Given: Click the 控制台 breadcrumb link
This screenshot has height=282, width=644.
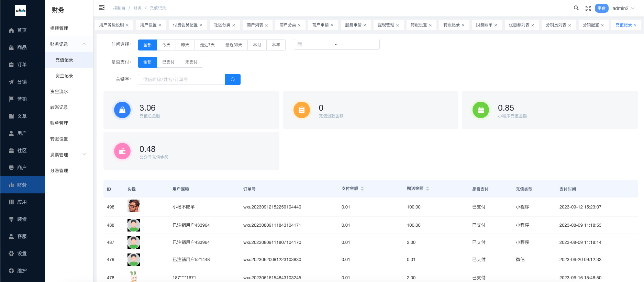Looking at the screenshot, I should point(119,8).
